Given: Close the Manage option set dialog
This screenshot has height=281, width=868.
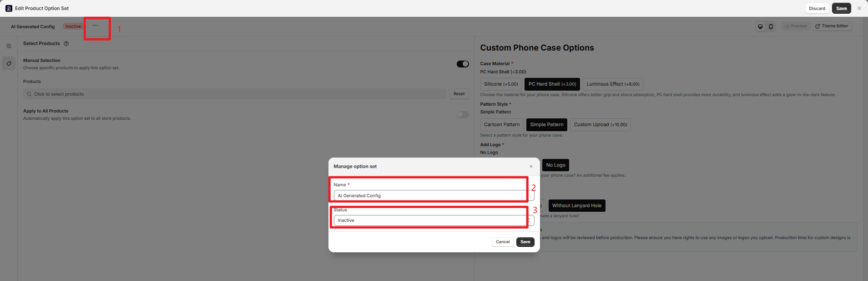Looking at the screenshot, I should tap(531, 167).
